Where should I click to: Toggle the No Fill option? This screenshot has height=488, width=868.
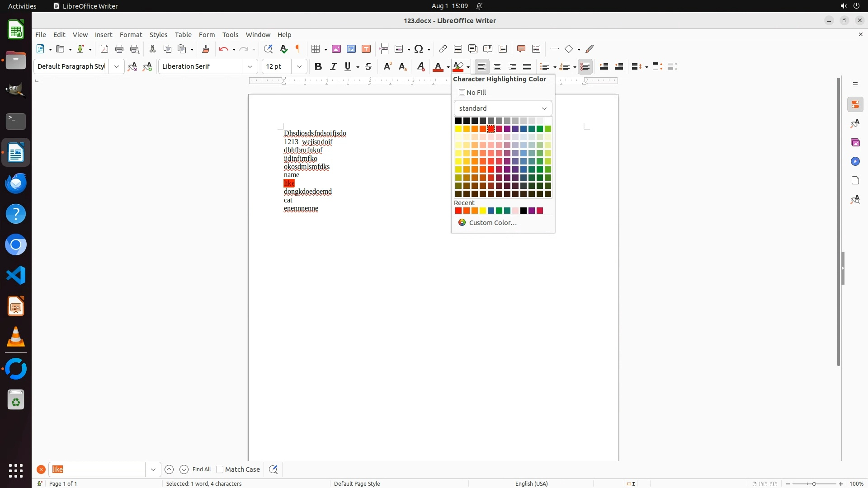click(472, 92)
